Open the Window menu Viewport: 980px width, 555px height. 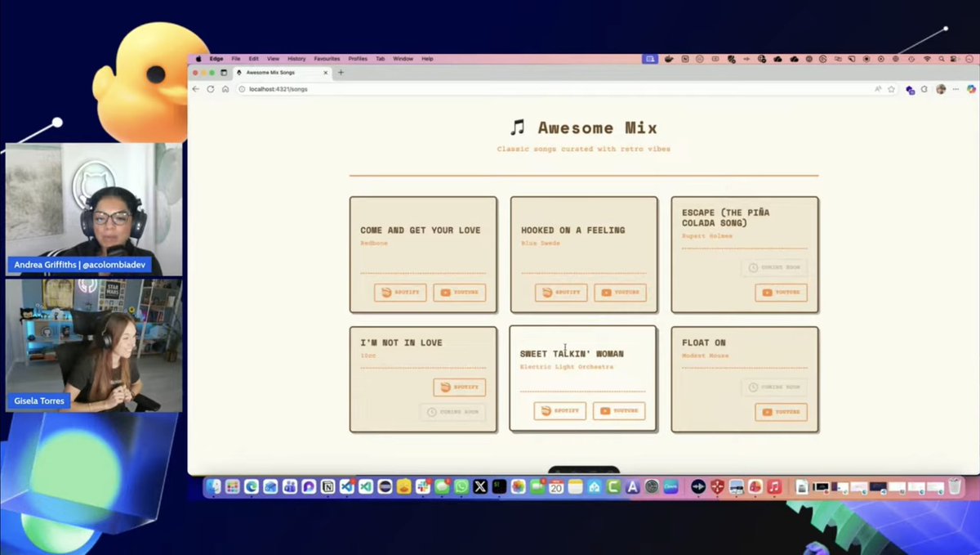(x=403, y=59)
